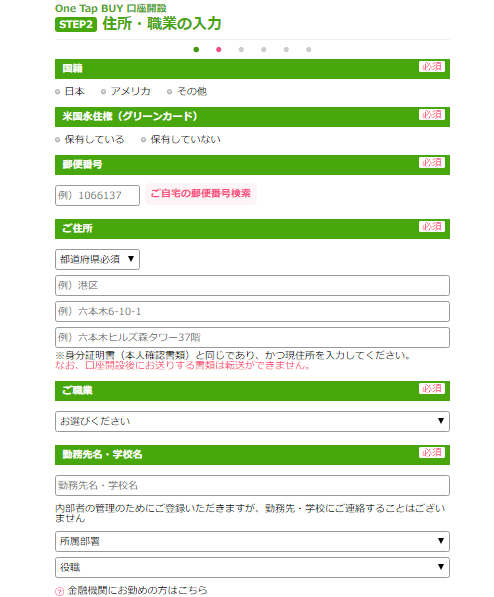Expand the 所属部署 dropdown
This screenshot has height=597, width=494.
252,541
